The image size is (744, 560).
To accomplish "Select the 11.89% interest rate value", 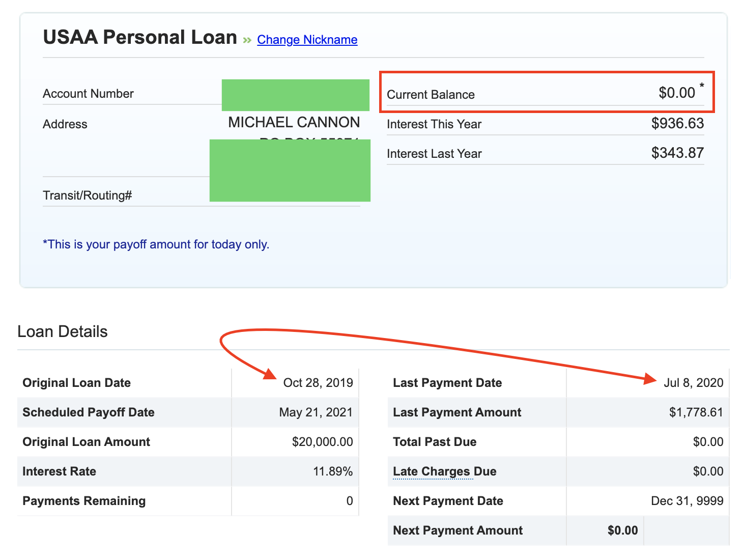I will tap(333, 471).
